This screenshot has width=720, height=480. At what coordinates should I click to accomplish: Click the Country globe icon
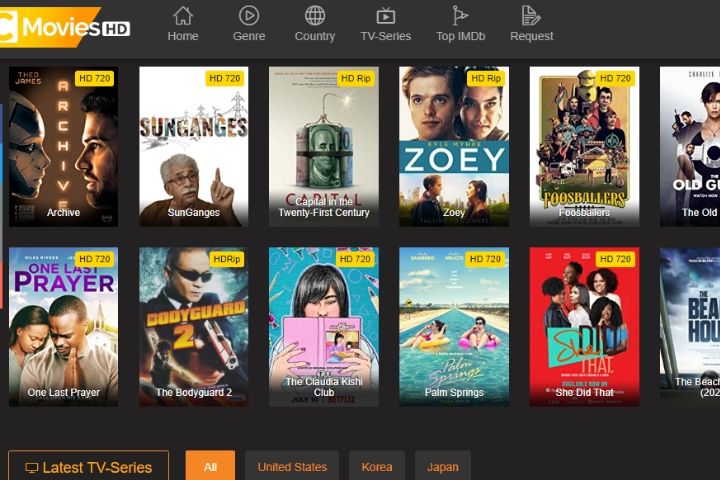[315, 16]
